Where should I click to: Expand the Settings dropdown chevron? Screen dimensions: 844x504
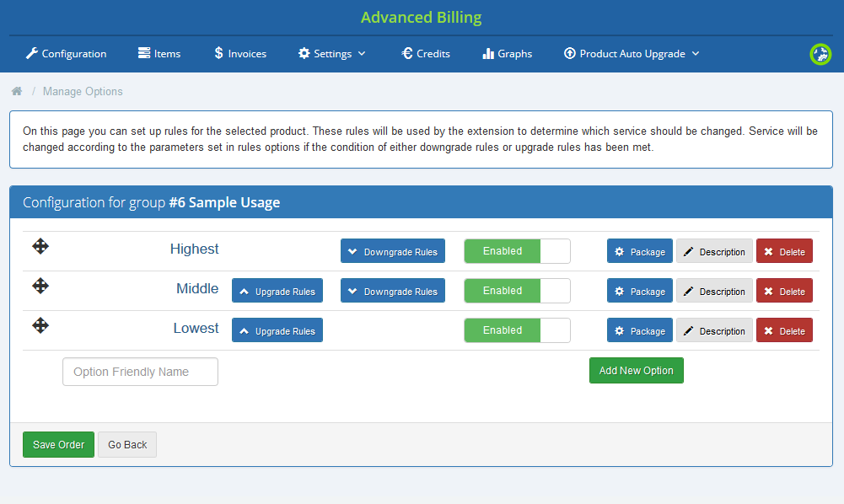coord(362,53)
